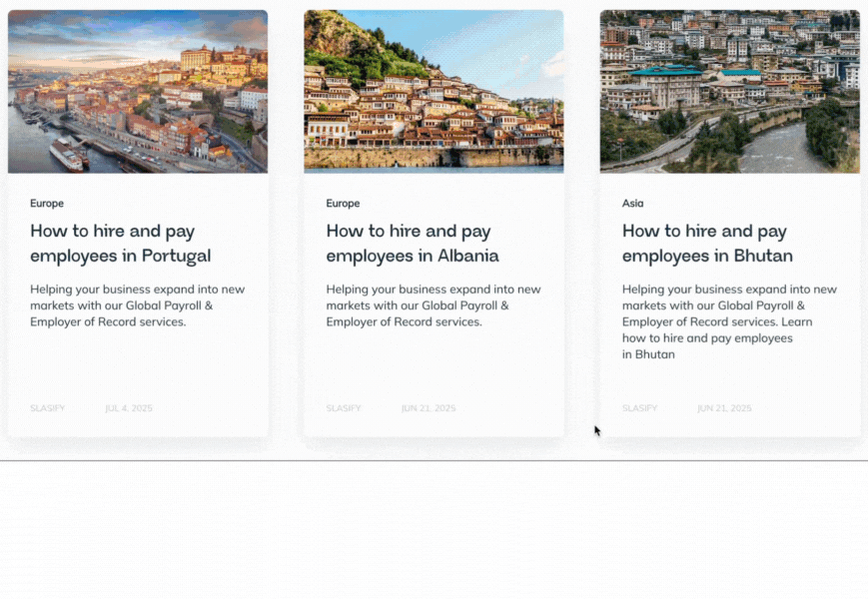Select the Europe tag above the Albania title

point(343,204)
